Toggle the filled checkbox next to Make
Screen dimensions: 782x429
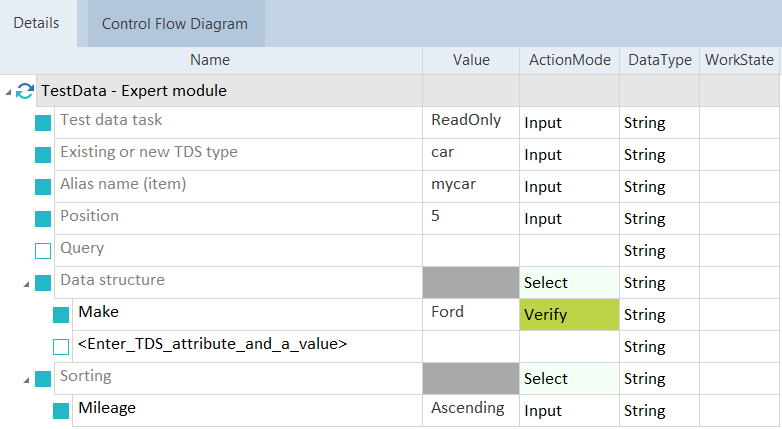(x=61, y=315)
